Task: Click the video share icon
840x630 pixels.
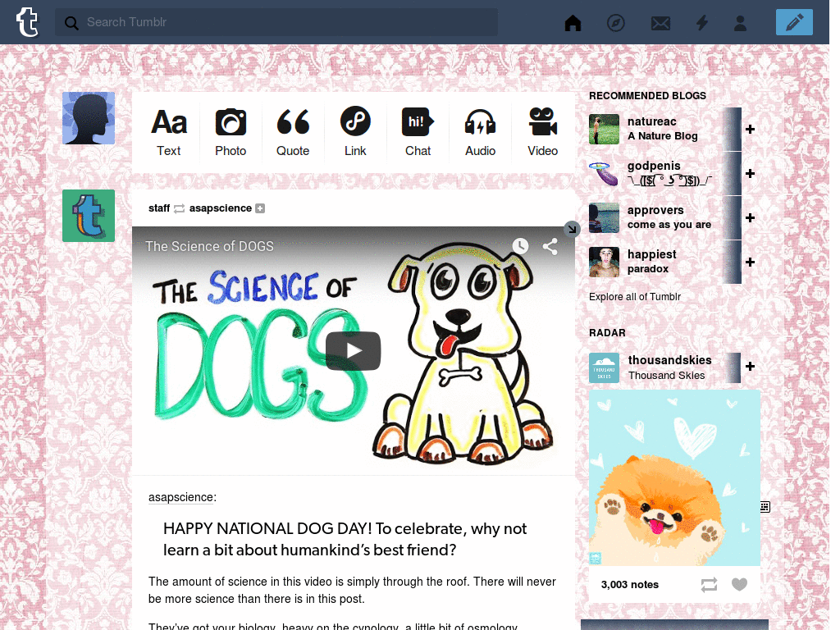Action: pyautogui.click(x=550, y=246)
